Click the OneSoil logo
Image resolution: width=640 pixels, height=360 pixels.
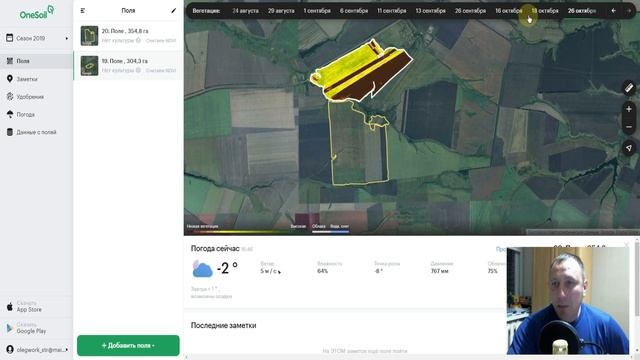point(36,13)
